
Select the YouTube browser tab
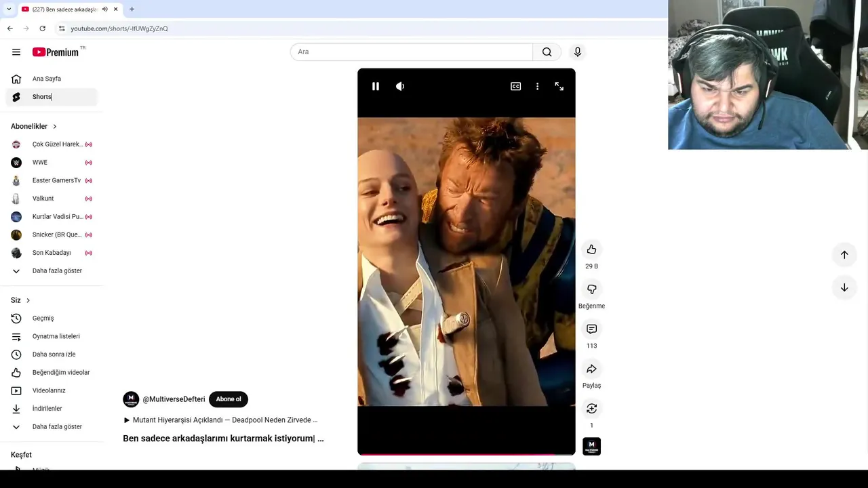pos(64,9)
